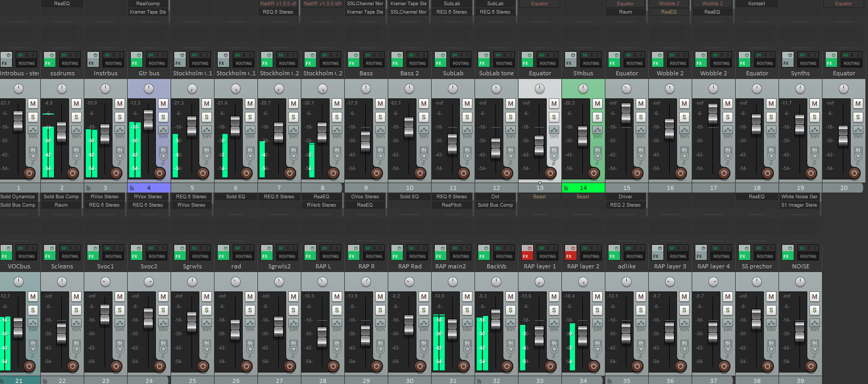The width and height of the screenshot is (868, 384).
Task: Click the Gtr bus volume fader
Action: click(x=149, y=120)
